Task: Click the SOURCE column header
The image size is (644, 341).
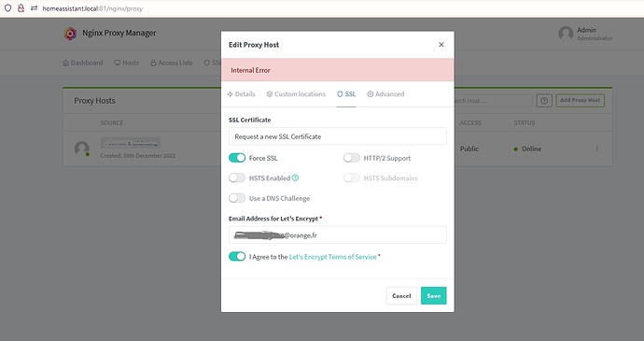Action: (x=112, y=123)
